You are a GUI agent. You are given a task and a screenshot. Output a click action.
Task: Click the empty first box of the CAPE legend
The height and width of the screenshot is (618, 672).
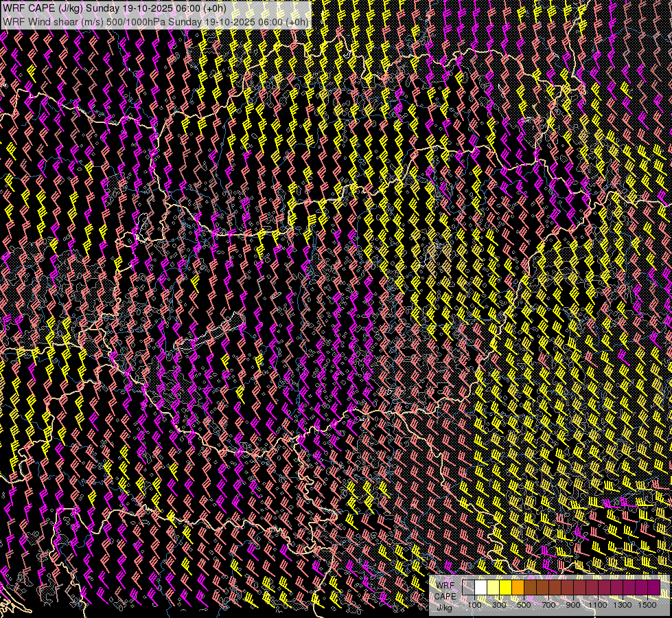point(469,588)
